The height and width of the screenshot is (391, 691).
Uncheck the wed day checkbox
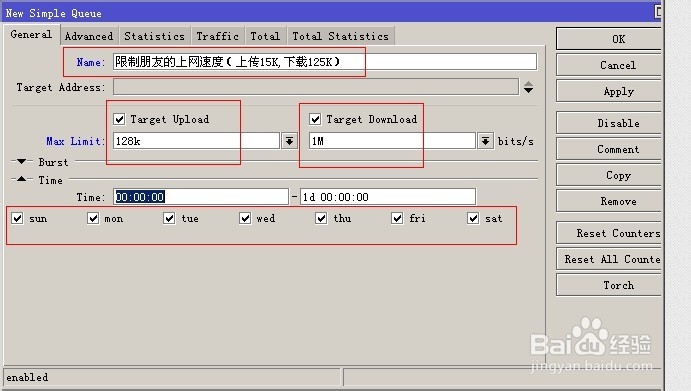(245, 218)
